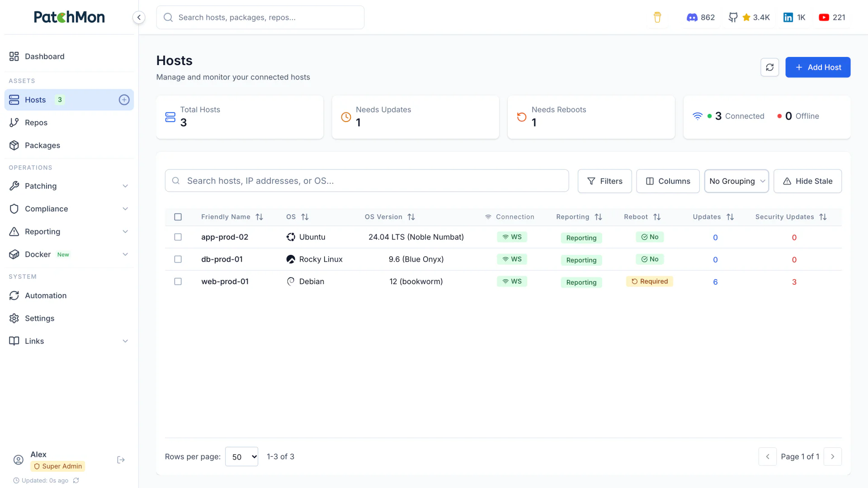The image size is (868, 488).
Task: Go to next page arrow
Action: (833, 456)
